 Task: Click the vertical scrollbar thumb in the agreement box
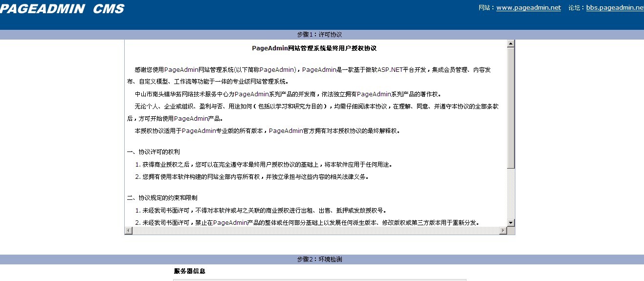click(x=511, y=108)
